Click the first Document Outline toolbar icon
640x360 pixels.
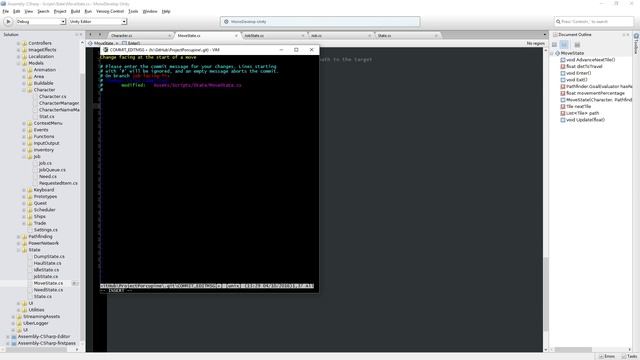coord(554,45)
